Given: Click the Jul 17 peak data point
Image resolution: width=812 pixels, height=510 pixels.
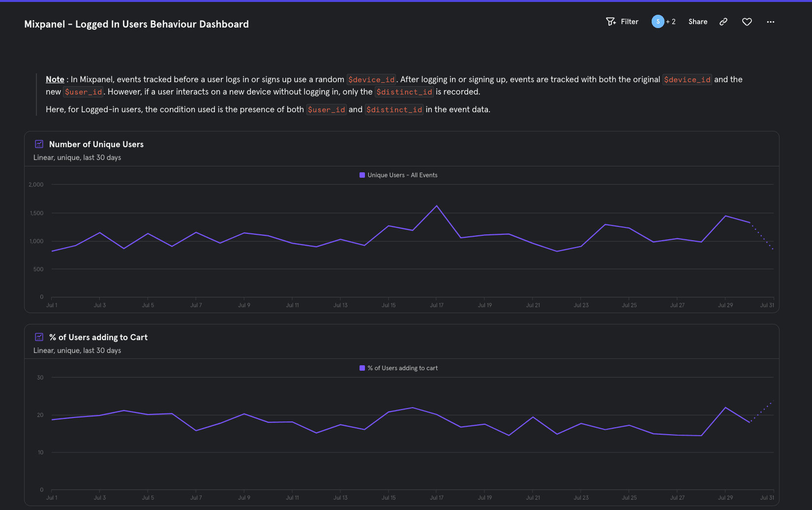Looking at the screenshot, I should click(437, 206).
